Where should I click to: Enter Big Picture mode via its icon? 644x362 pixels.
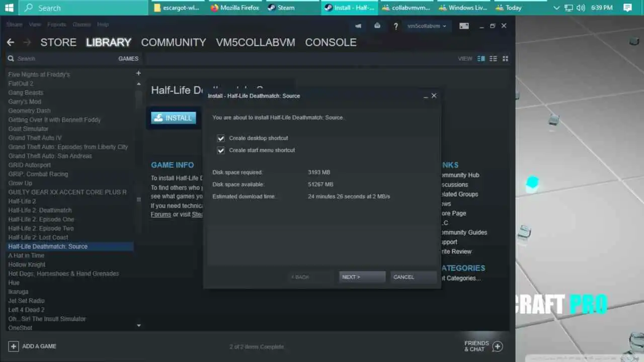click(x=464, y=26)
